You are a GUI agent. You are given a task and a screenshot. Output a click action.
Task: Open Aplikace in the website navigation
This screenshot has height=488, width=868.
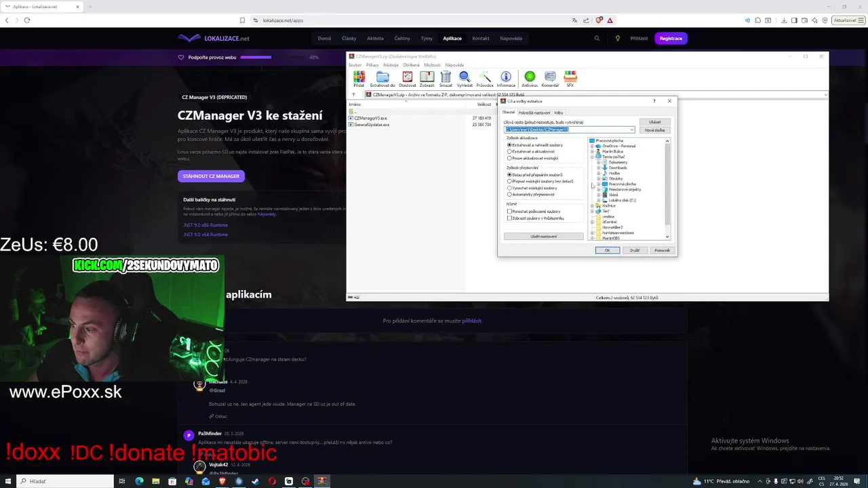click(x=452, y=39)
